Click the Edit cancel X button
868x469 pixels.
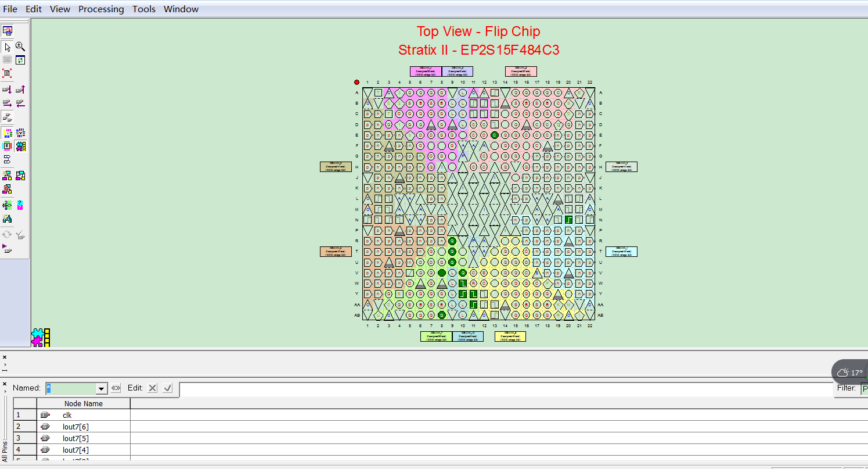pyautogui.click(x=152, y=388)
